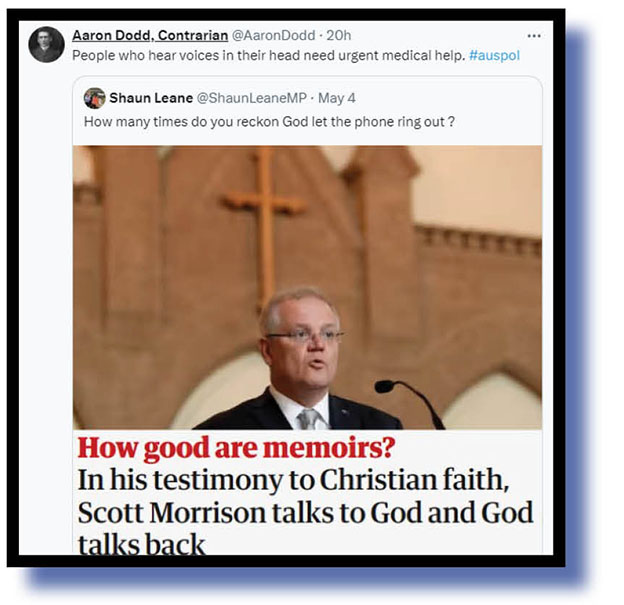The height and width of the screenshot is (605, 624).
Task: Open the photo of the man at podium
Action: [307, 287]
